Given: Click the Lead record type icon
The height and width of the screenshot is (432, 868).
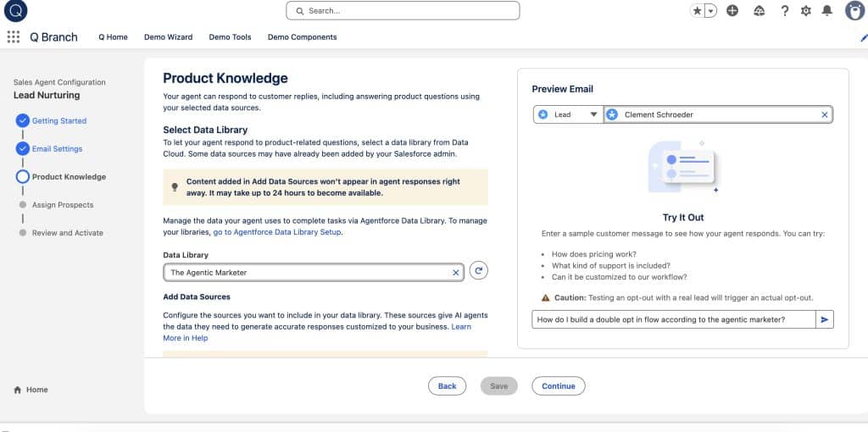Looking at the screenshot, I should click(x=543, y=114).
